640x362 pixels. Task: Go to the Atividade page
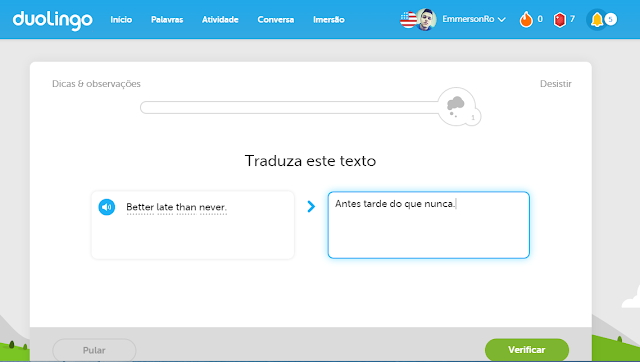pyautogui.click(x=220, y=20)
